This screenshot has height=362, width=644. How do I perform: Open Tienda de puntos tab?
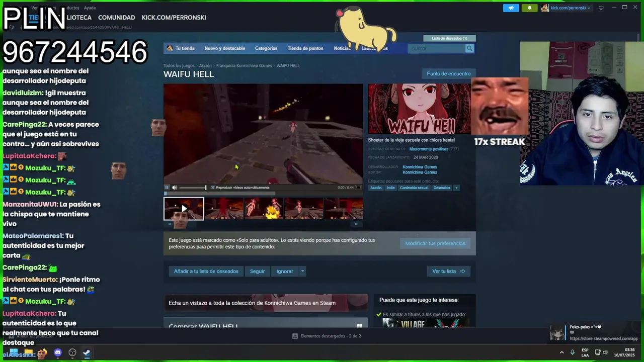305,48
